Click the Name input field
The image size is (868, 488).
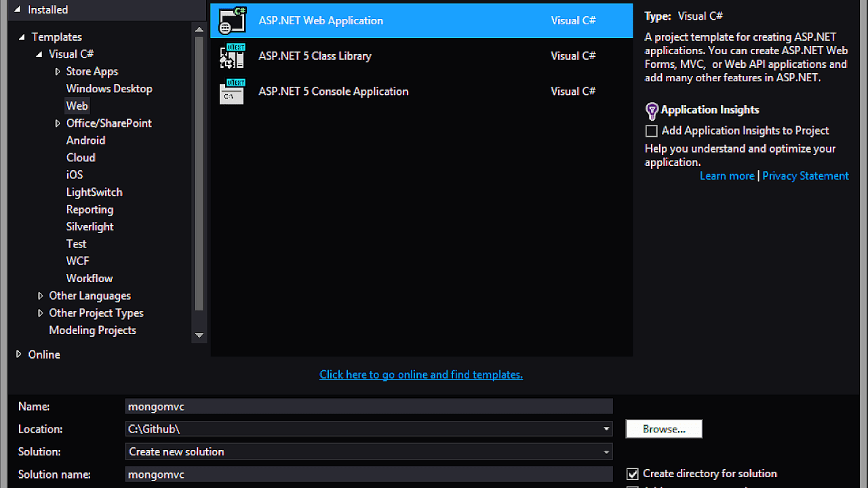(x=369, y=407)
